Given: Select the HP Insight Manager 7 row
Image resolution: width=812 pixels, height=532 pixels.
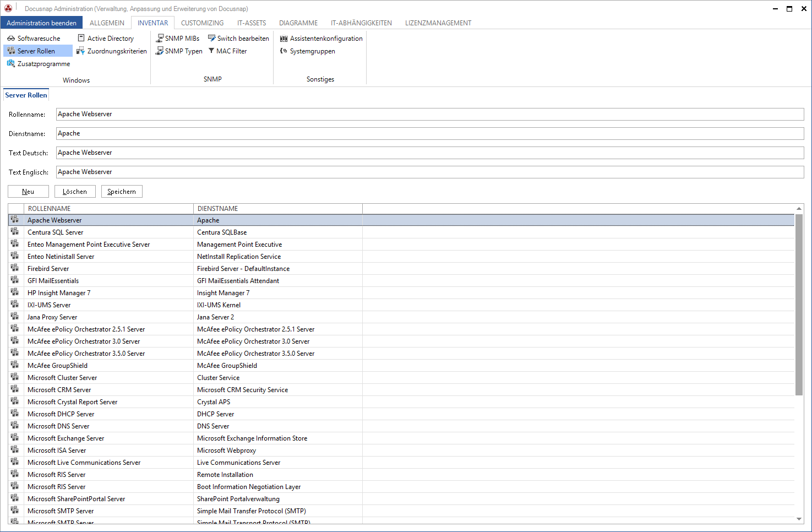Looking at the screenshot, I should coord(401,293).
